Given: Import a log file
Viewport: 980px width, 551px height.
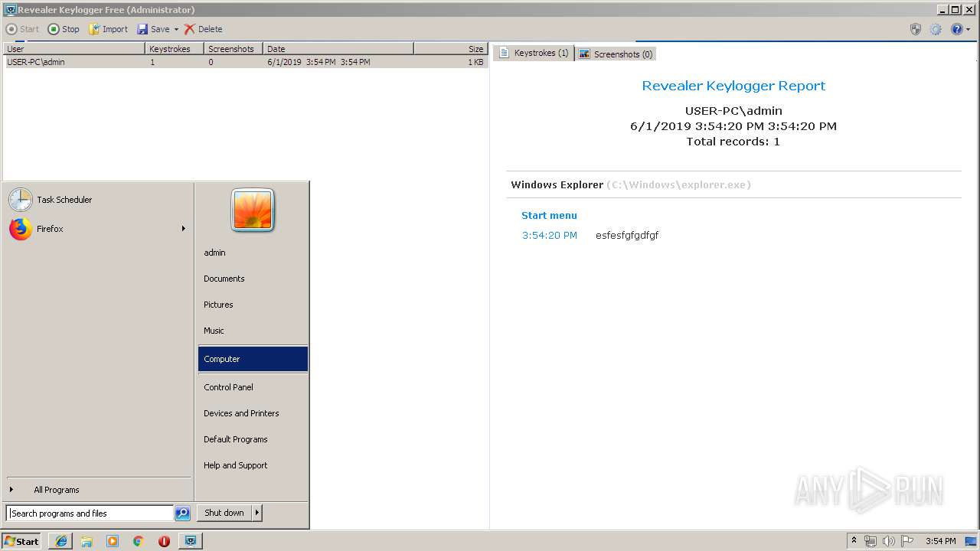Looking at the screenshot, I should click(x=109, y=29).
